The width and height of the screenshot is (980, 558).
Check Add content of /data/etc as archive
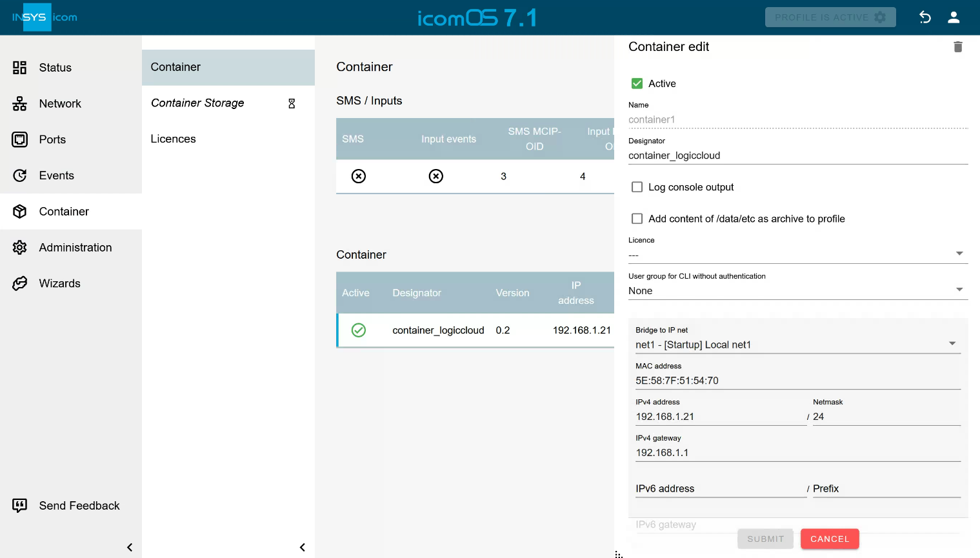pos(637,219)
